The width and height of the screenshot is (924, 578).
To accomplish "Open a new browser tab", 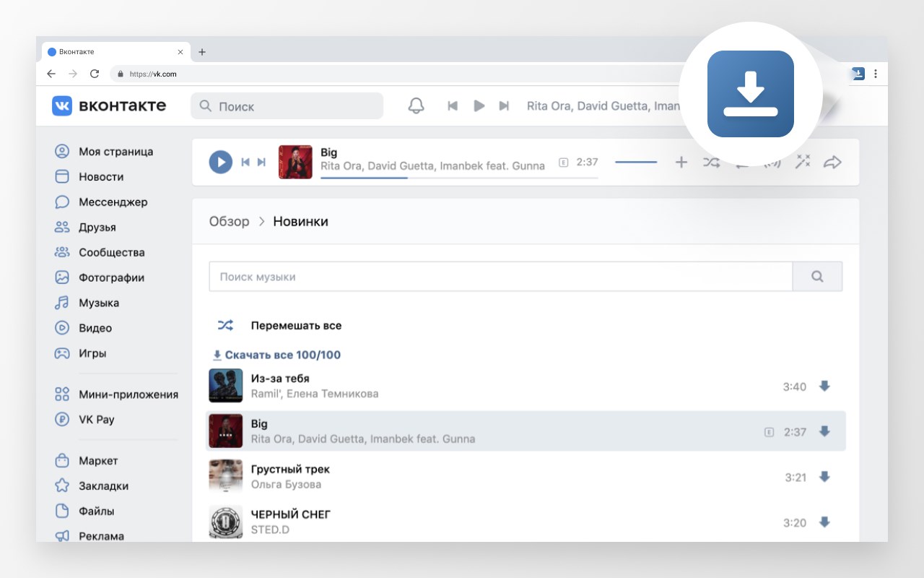I will tap(202, 52).
